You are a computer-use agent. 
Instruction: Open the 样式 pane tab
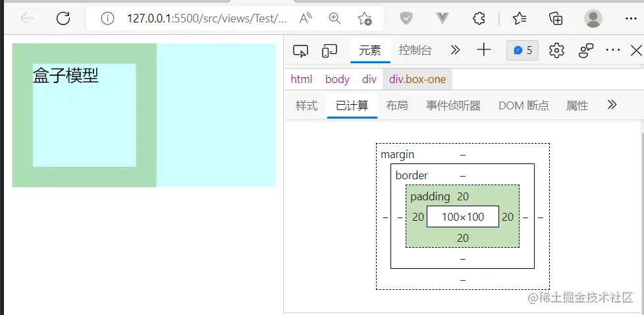point(306,105)
